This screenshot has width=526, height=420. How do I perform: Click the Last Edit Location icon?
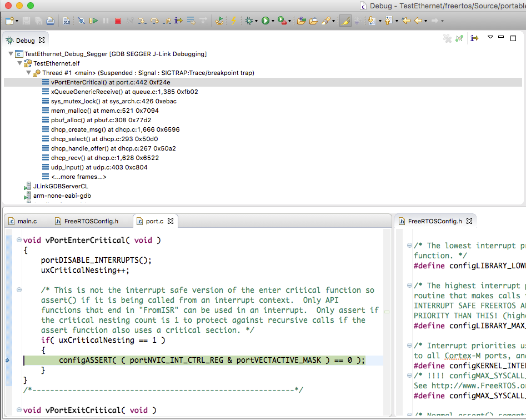tap(406, 21)
